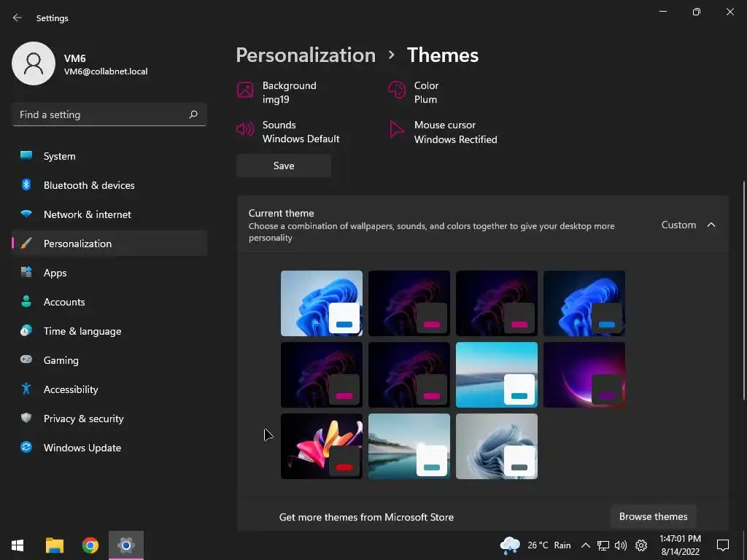Select the teal shoreline landscape theme
This screenshot has width=747, height=560.
coord(409,446)
